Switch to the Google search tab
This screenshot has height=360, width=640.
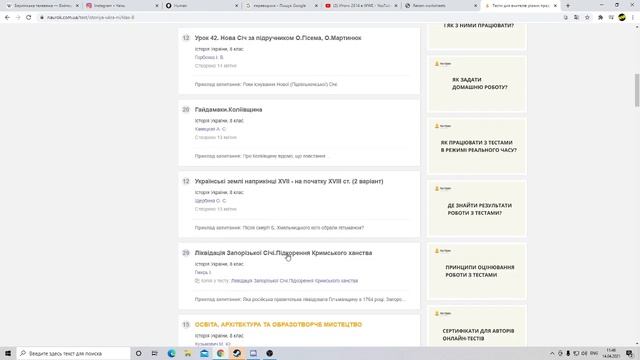click(282, 6)
